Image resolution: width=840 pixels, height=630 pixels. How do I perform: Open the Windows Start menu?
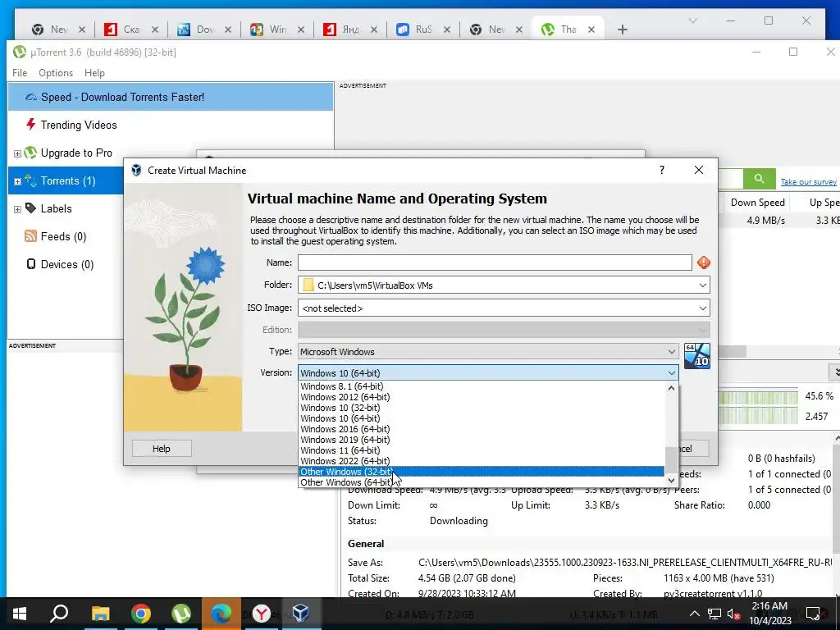pyautogui.click(x=20, y=614)
